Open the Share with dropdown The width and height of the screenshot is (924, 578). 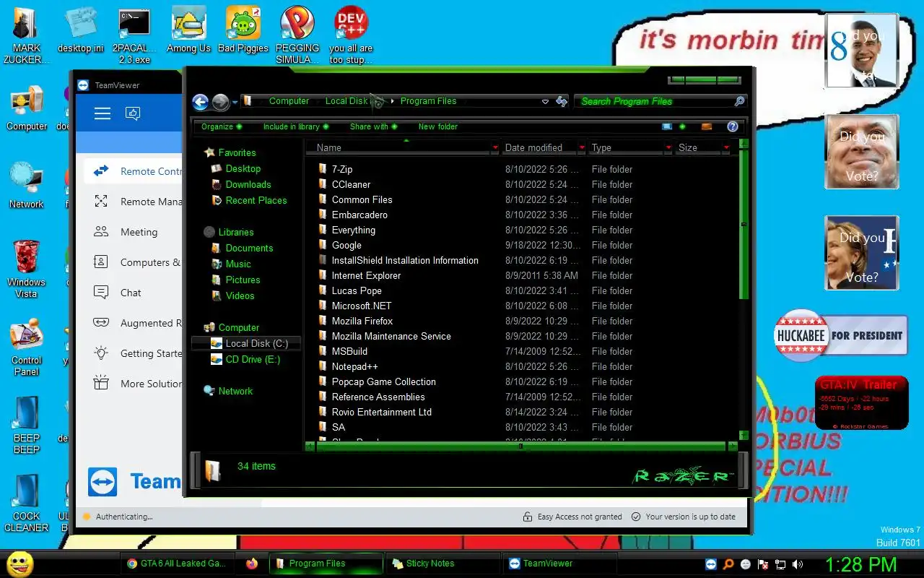(374, 126)
